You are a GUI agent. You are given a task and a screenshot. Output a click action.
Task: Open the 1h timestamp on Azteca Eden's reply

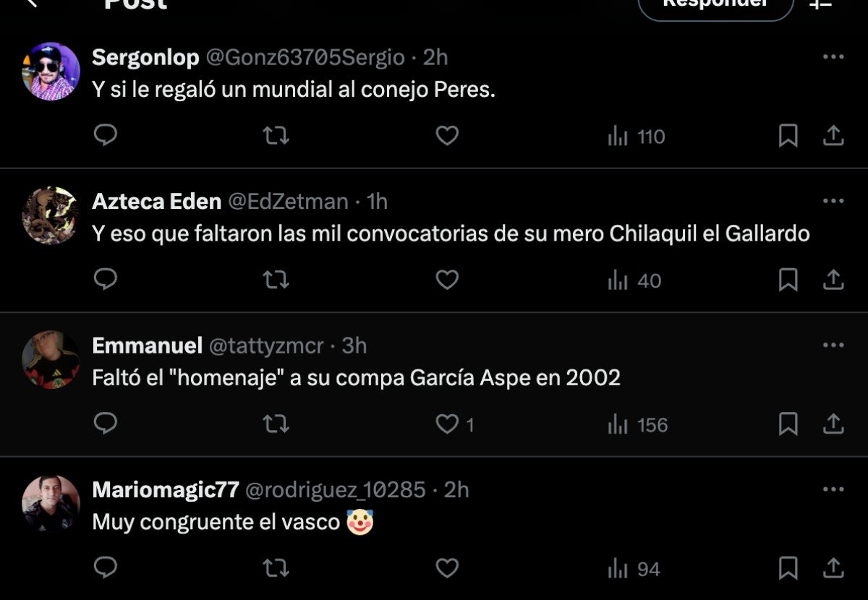click(376, 202)
